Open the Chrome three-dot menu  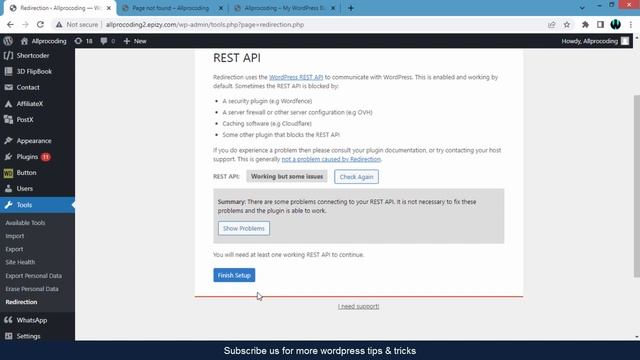pos(631,24)
